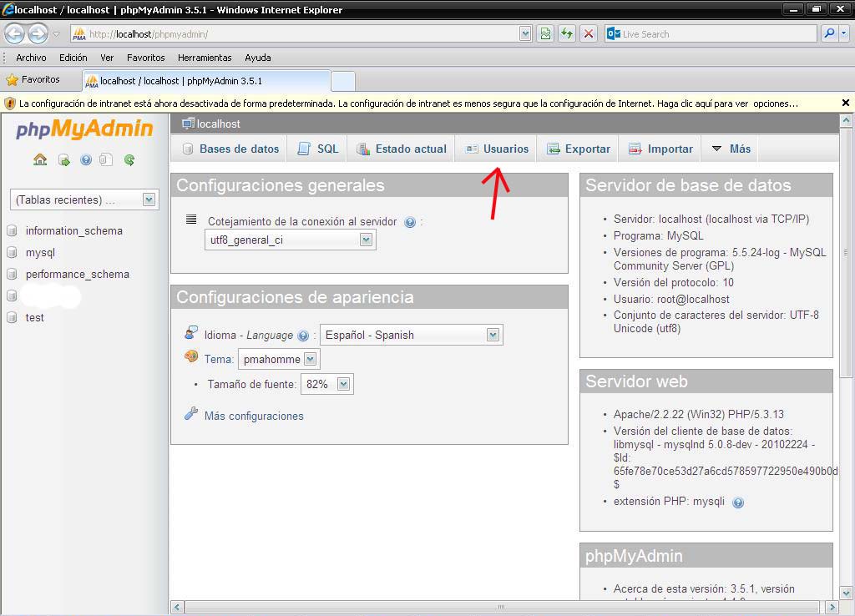Reload navigation frame with green refresh icon
Screen dimensions: 855x616
[x=129, y=159]
